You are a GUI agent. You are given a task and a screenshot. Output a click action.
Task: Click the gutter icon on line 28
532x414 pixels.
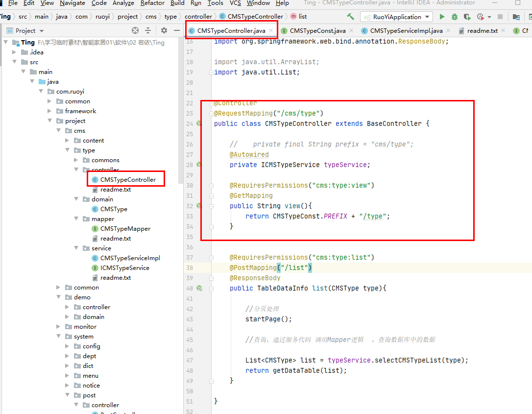point(199,165)
